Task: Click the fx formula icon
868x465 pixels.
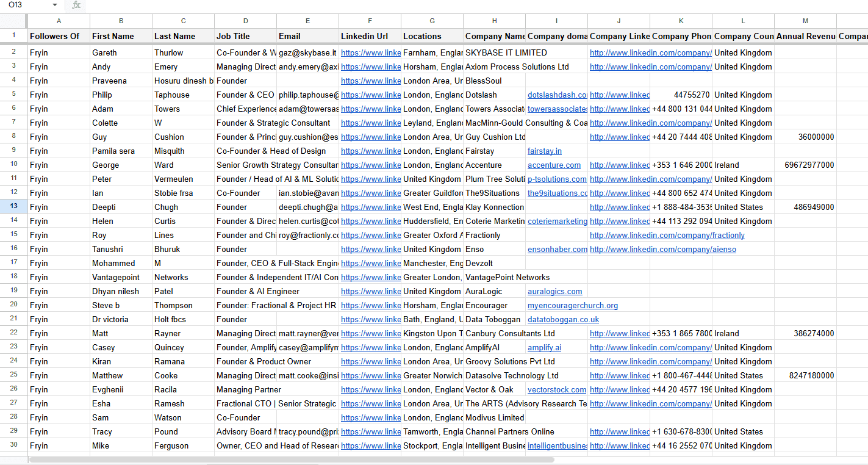Action: [x=76, y=5]
